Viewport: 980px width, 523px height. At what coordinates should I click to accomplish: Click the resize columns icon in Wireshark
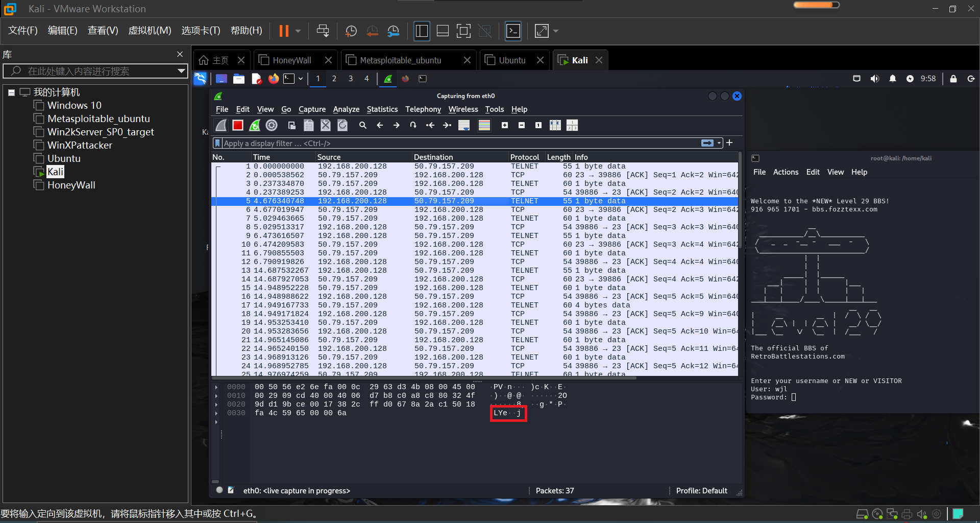tap(555, 125)
